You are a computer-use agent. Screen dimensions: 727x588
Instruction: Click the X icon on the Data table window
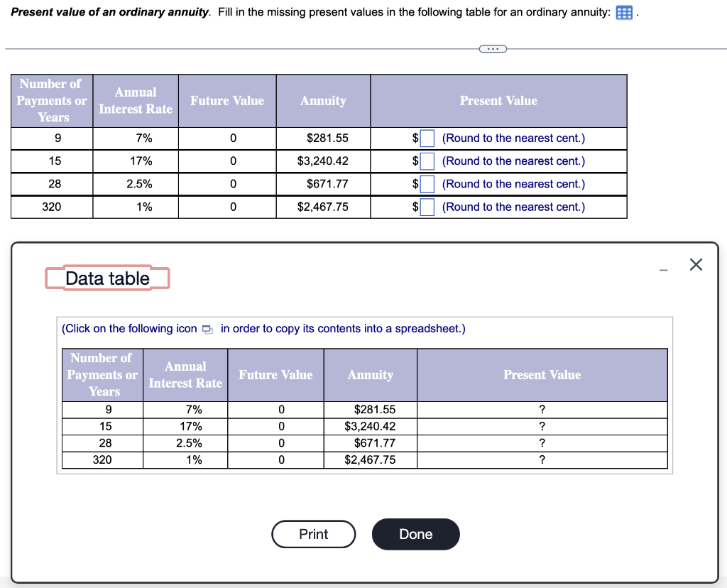tap(695, 264)
